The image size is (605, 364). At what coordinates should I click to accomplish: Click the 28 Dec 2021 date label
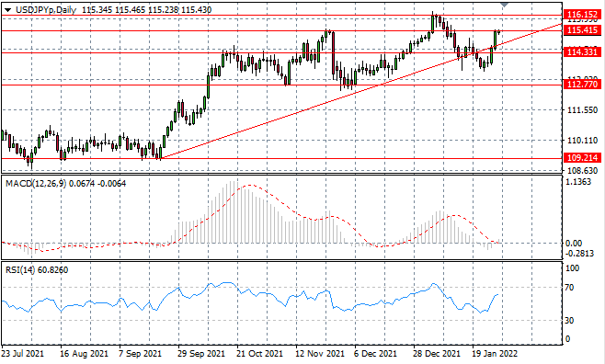point(437,354)
